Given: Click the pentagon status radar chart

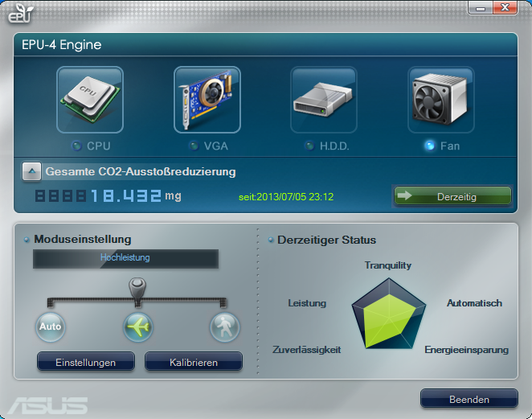Looking at the screenshot, I should (389, 314).
